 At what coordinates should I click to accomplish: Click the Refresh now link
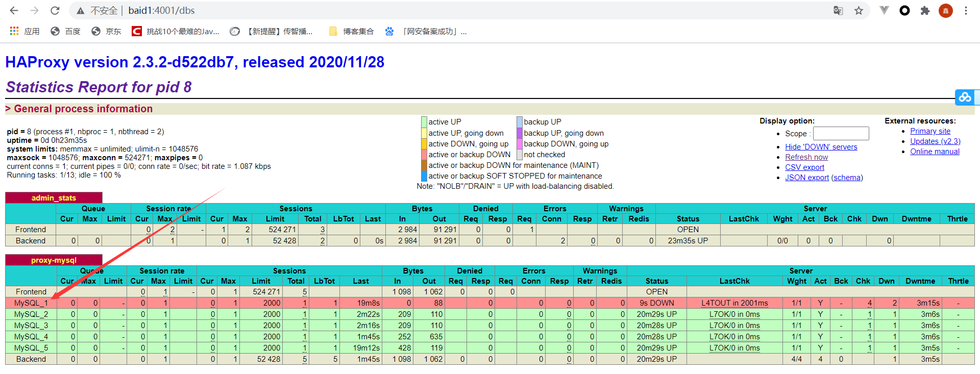(x=806, y=157)
